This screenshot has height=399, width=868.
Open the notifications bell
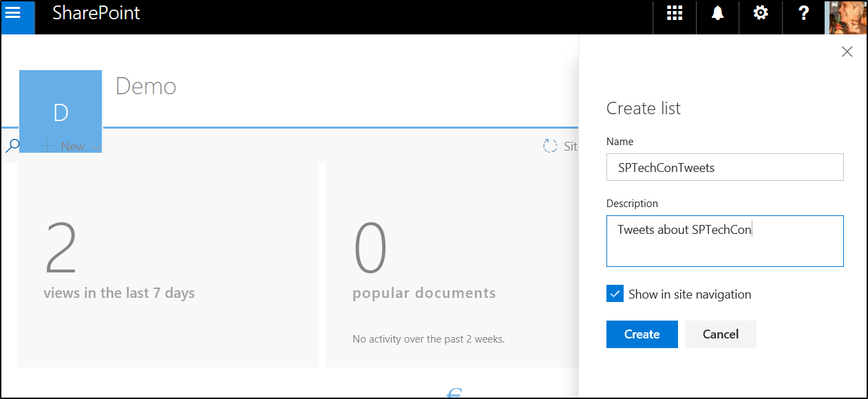(717, 14)
